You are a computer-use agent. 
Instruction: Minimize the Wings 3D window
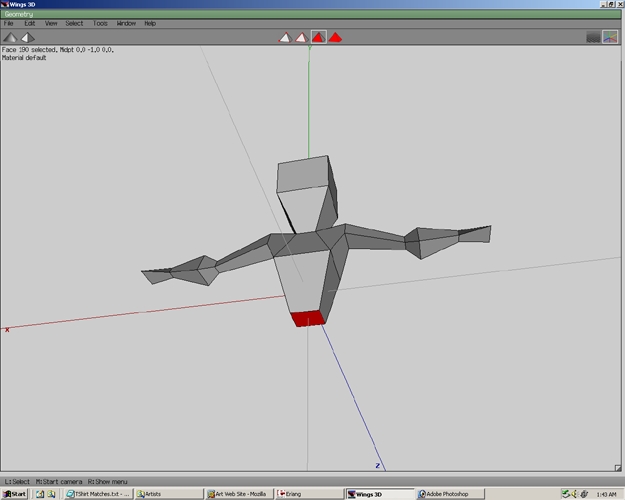pyautogui.click(x=603, y=4)
